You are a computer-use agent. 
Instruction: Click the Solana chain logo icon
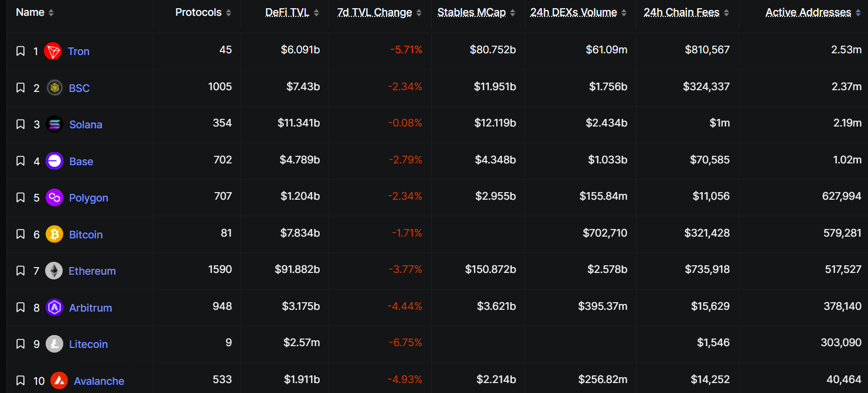click(54, 125)
